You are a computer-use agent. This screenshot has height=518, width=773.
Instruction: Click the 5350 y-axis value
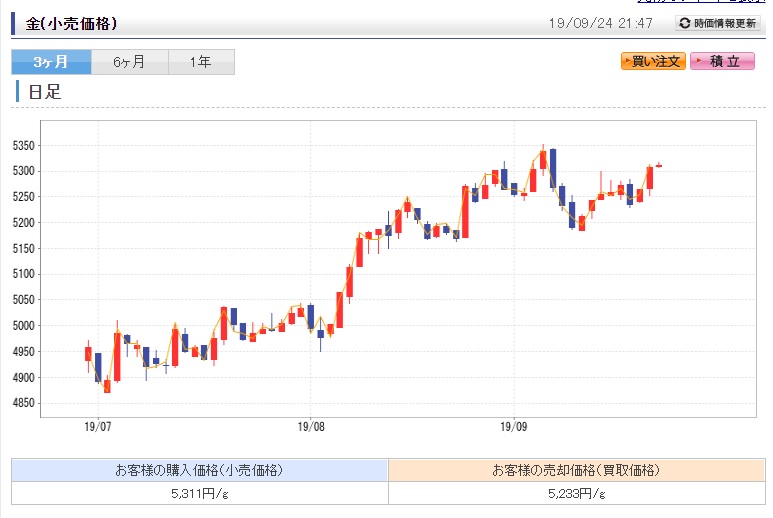point(24,146)
